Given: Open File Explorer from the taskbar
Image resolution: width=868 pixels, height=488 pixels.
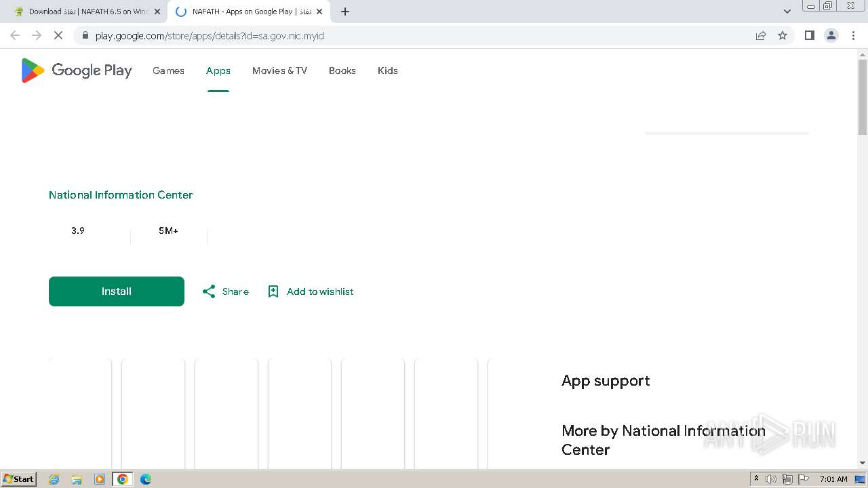Looking at the screenshot, I should 77,479.
